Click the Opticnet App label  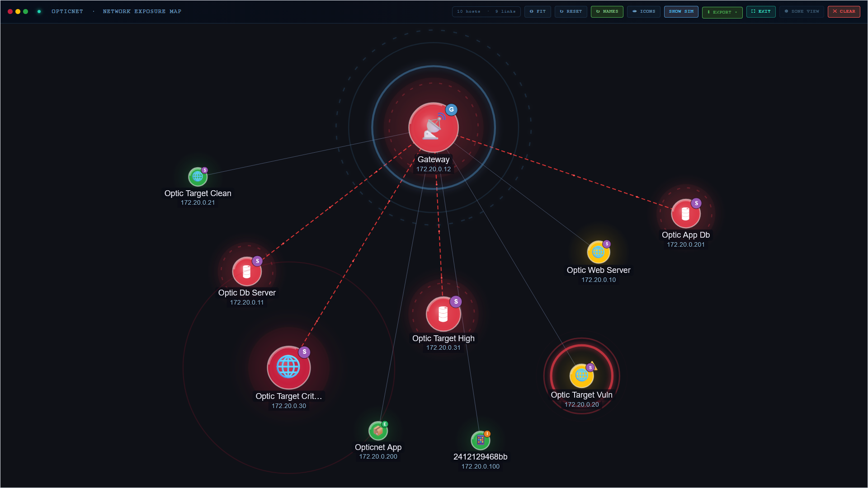click(378, 447)
